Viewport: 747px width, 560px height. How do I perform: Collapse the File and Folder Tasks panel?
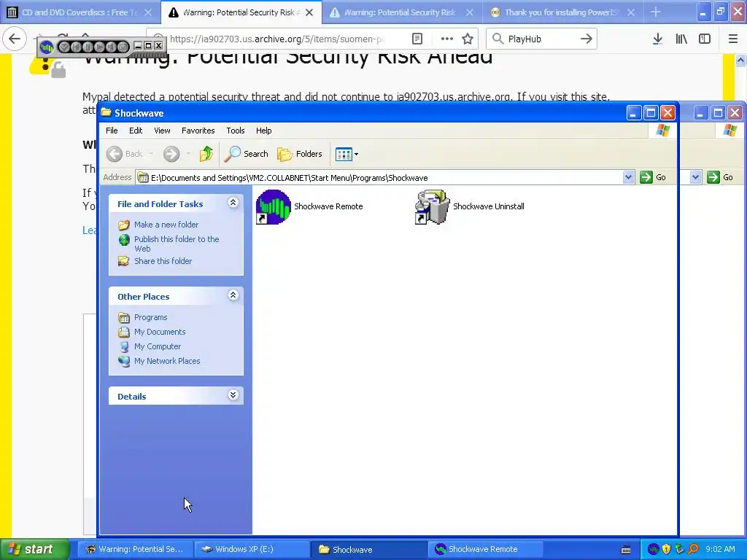[233, 203]
